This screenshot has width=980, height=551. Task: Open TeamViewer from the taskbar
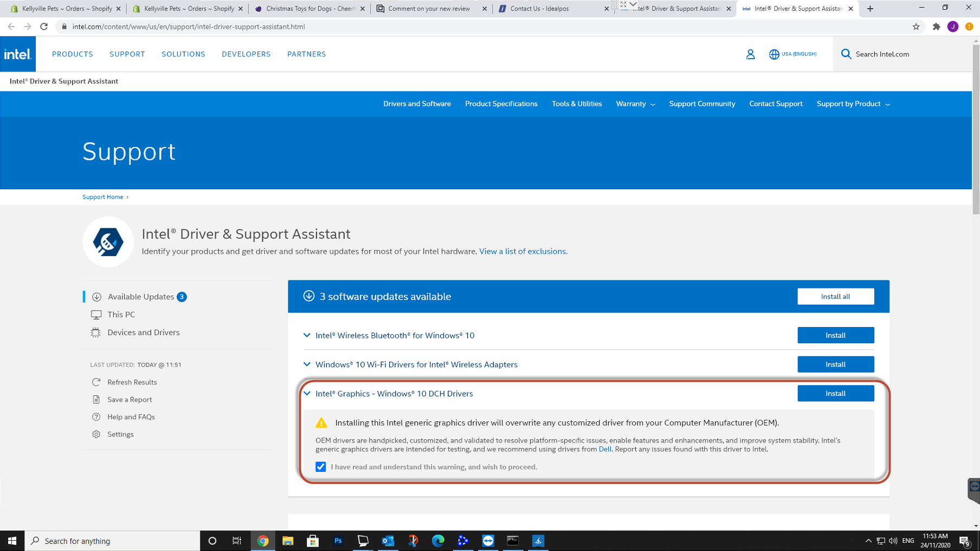pyautogui.click(x=488, y=541)
